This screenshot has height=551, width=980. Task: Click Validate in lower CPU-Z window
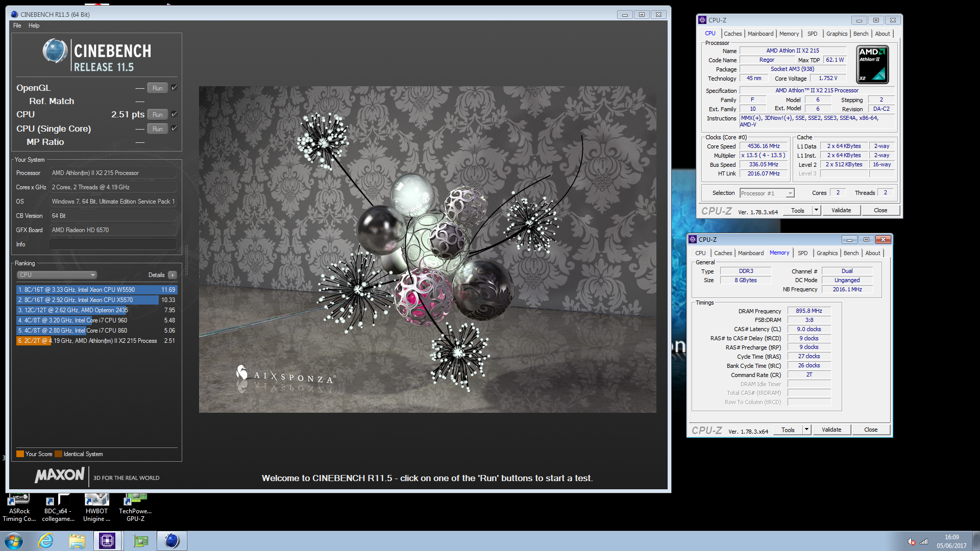point(831,430)
